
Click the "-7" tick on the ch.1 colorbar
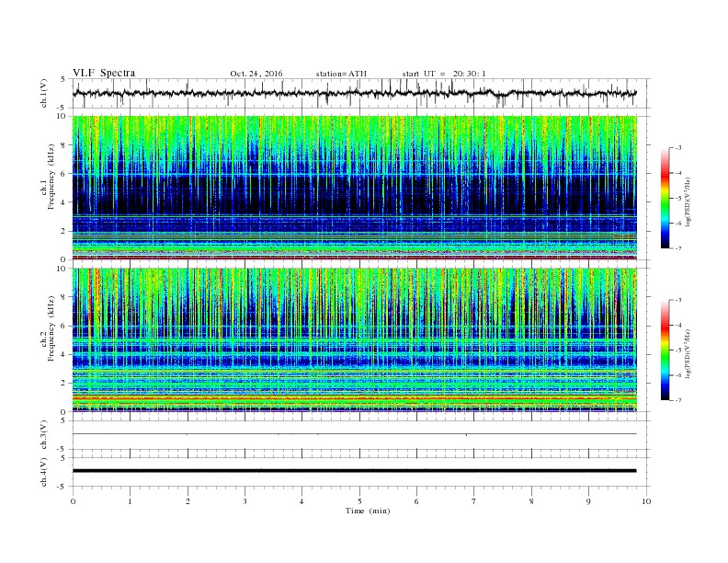[678, 248]
